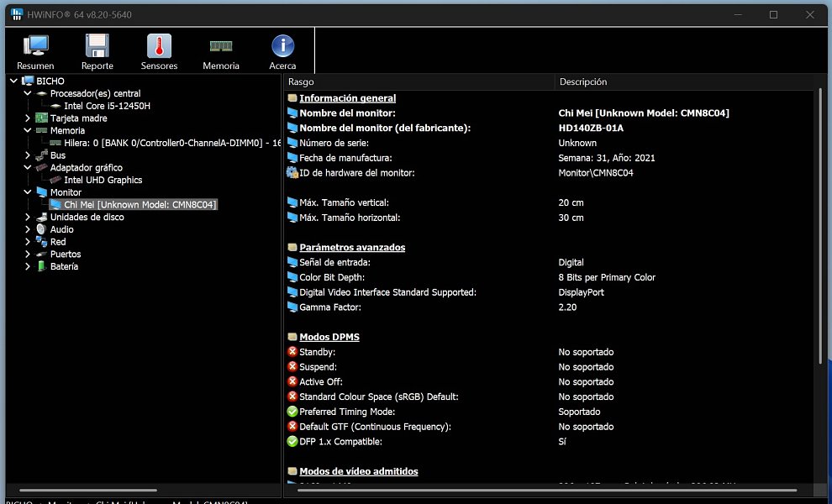Click the Semana: 31, Año: 2021 value
Image resolution: width=832 pixels, height=504 pixels.
tap(607, 158)
